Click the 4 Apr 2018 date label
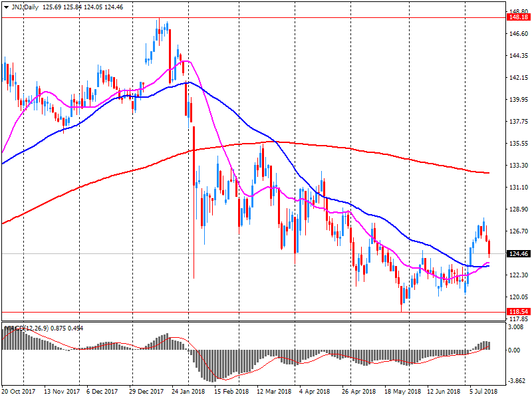 pyautogui.click(x=314, y=392)
